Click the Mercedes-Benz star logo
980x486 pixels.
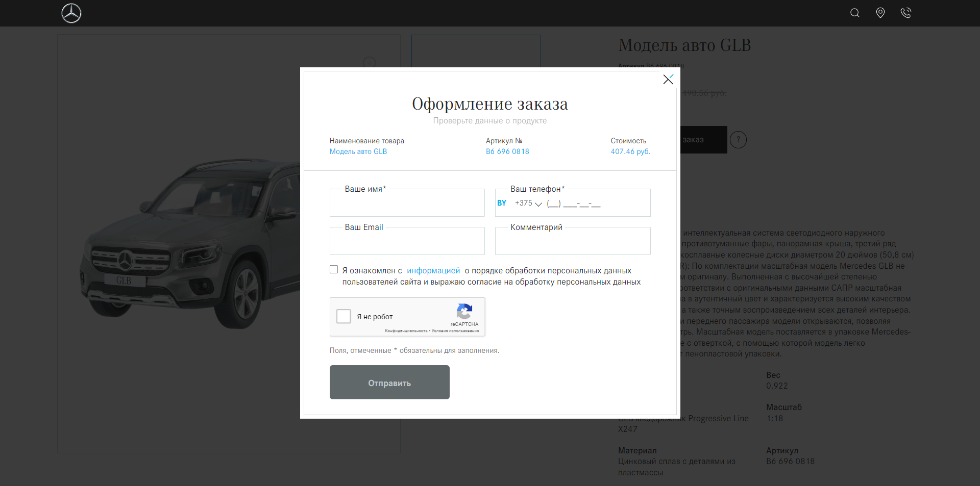tap(71, 13)
